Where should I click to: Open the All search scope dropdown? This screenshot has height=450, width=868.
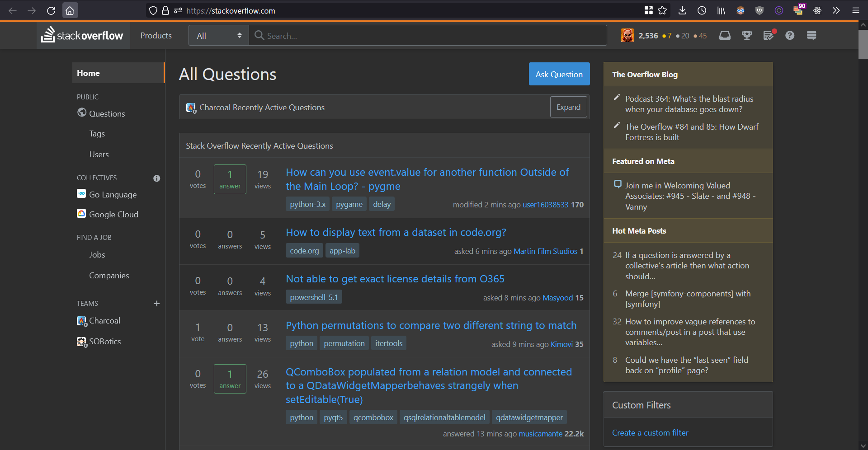pyautogui.click(x=219, y=35)
